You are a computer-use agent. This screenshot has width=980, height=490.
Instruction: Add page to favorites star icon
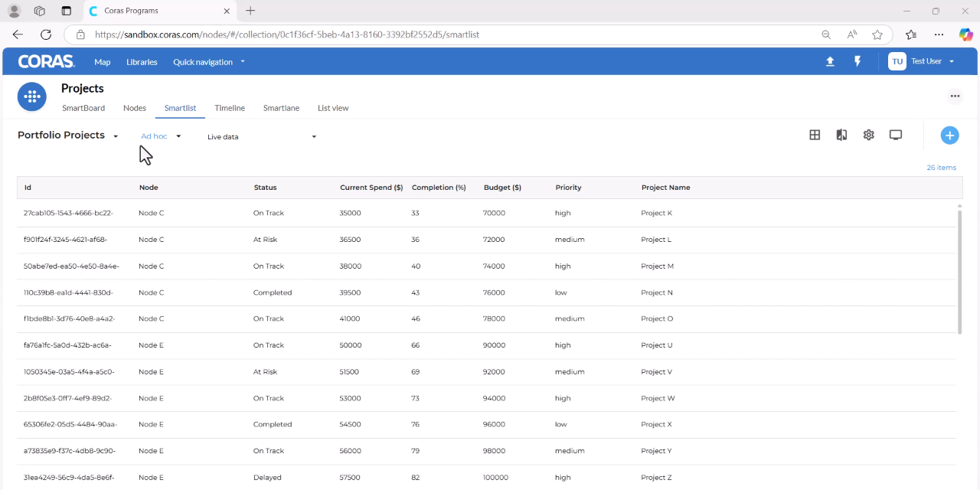point(877,34)
